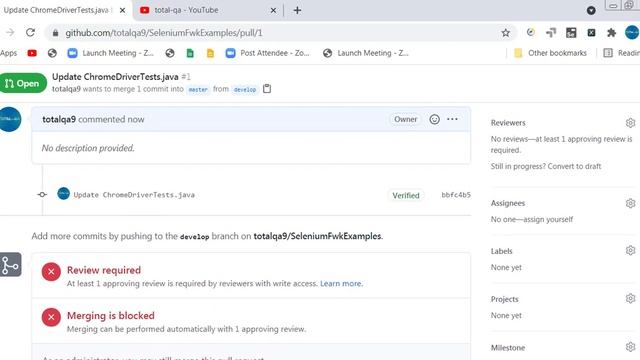Open the YouTube bookmark icon
This screenshot has height=360, width=640.
click(32, 53)
